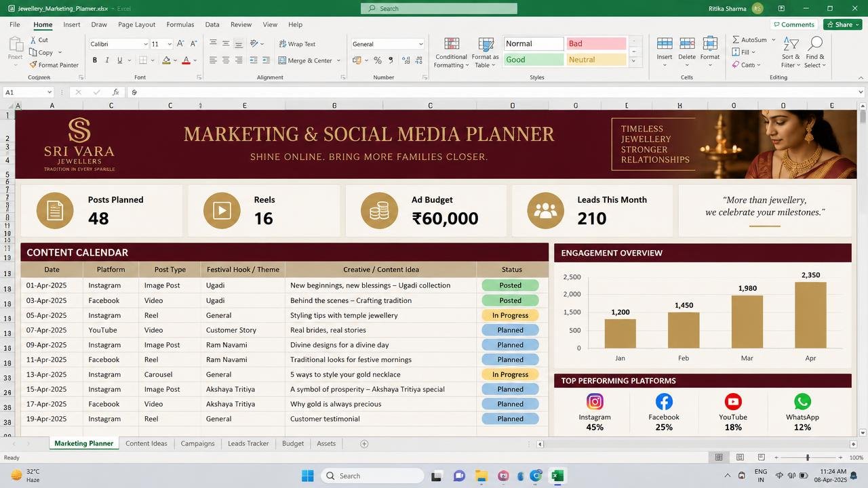Screen dimensions: 868x488
Task: Toggle Bottom Align
Action: click(x=239, y=44)
